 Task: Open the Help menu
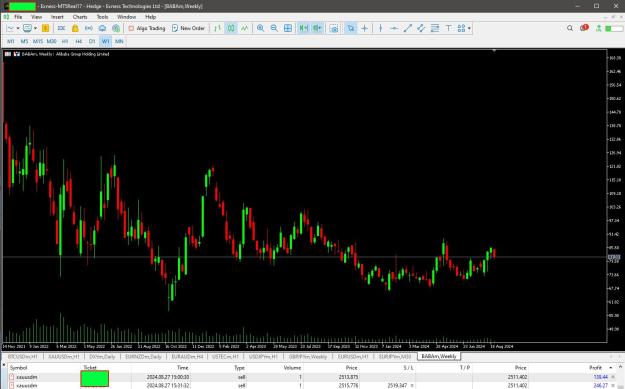[x=150, y=17]
